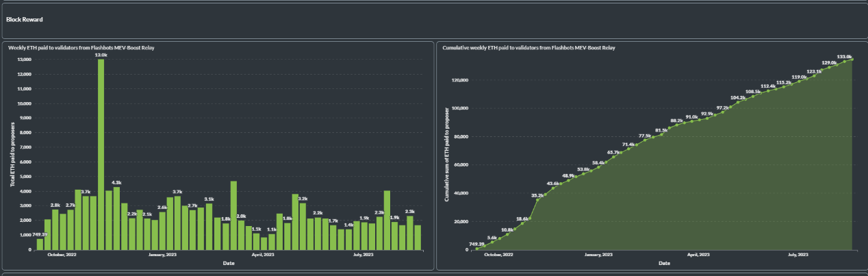Select the Block Reward section heading
The width and height of the screenshot is (868, 276).
point(25,19)
